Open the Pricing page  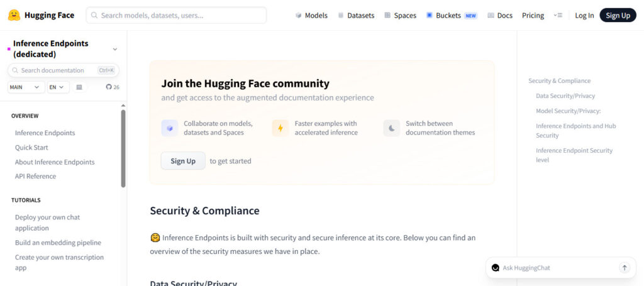(x=533, y=15)
